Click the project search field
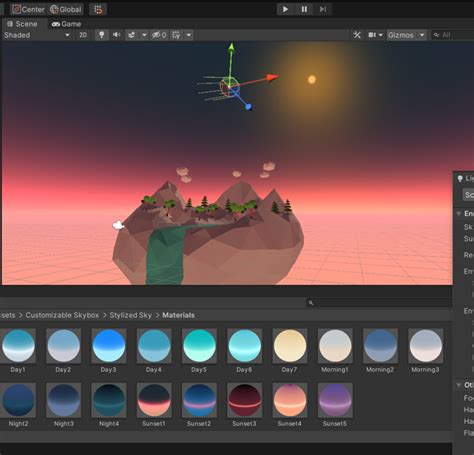 379,303
